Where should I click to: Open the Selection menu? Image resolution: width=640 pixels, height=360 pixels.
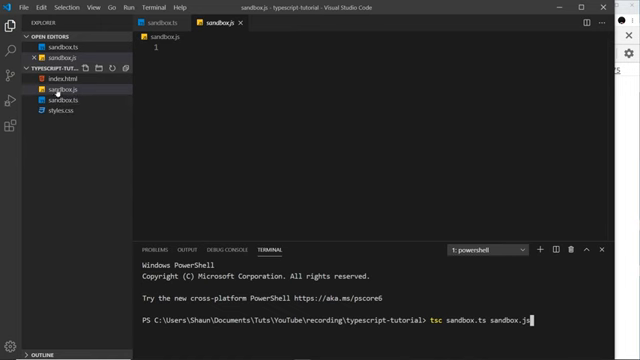coord(67,7)
